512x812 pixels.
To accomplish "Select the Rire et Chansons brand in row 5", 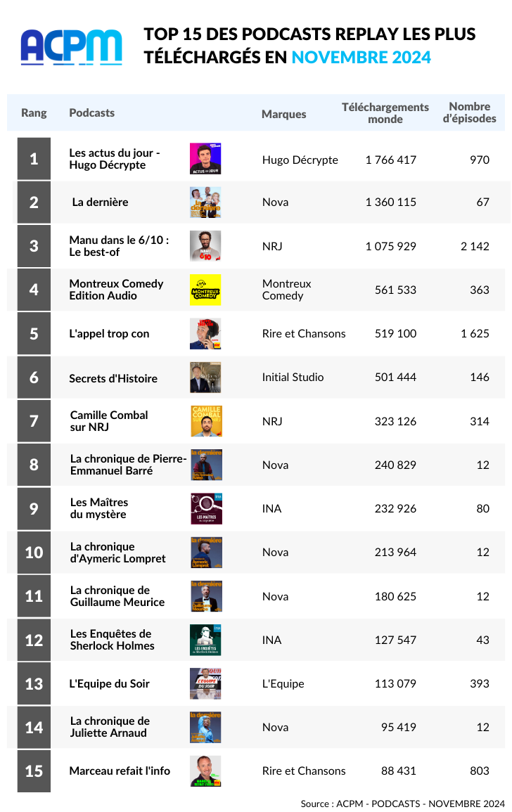I will coord(304,333).
